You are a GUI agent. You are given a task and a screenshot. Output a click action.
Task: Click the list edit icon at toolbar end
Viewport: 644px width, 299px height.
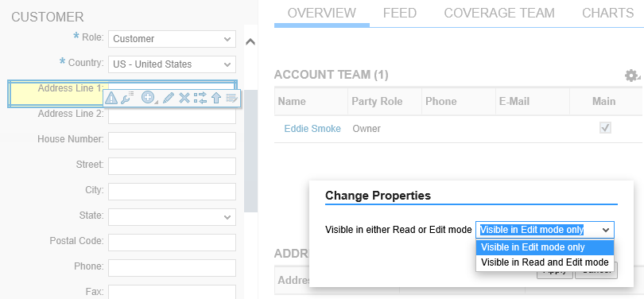pyautogui.click(x=231, y=98)
